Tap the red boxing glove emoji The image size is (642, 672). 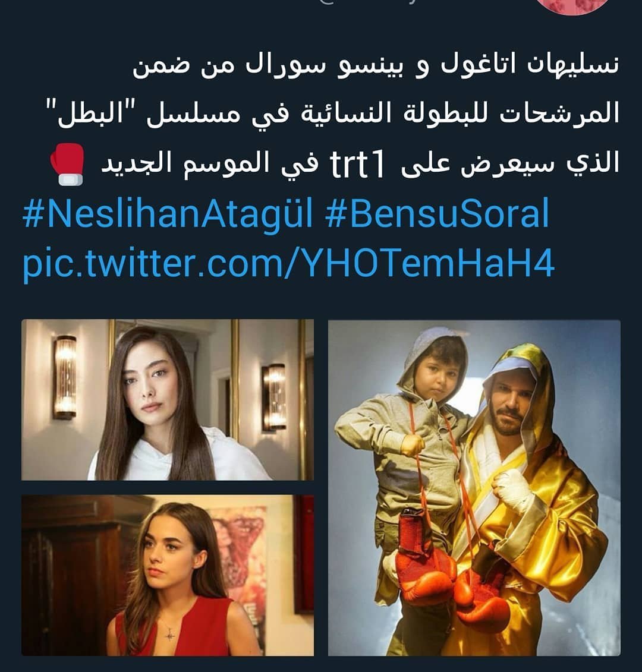67,164
